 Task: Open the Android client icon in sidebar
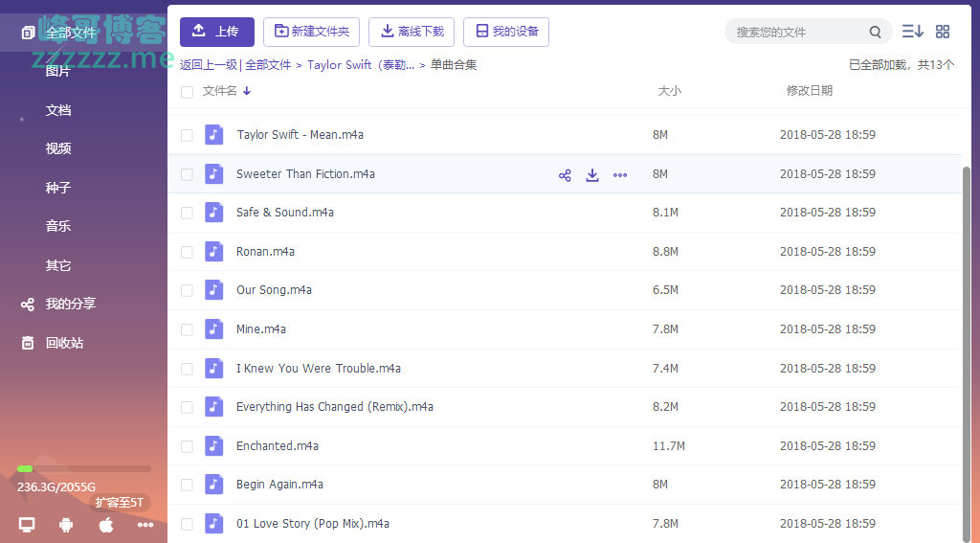tap(66, 524)
